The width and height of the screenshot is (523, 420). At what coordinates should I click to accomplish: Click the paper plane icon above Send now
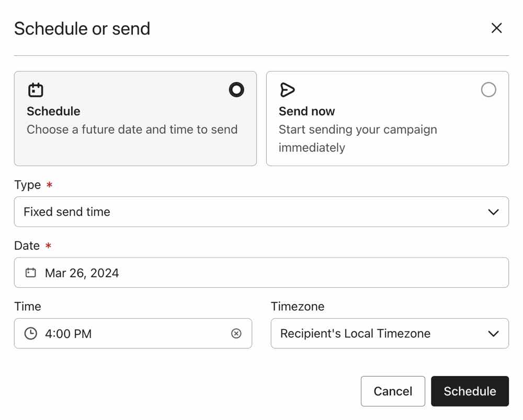point(287,89)
